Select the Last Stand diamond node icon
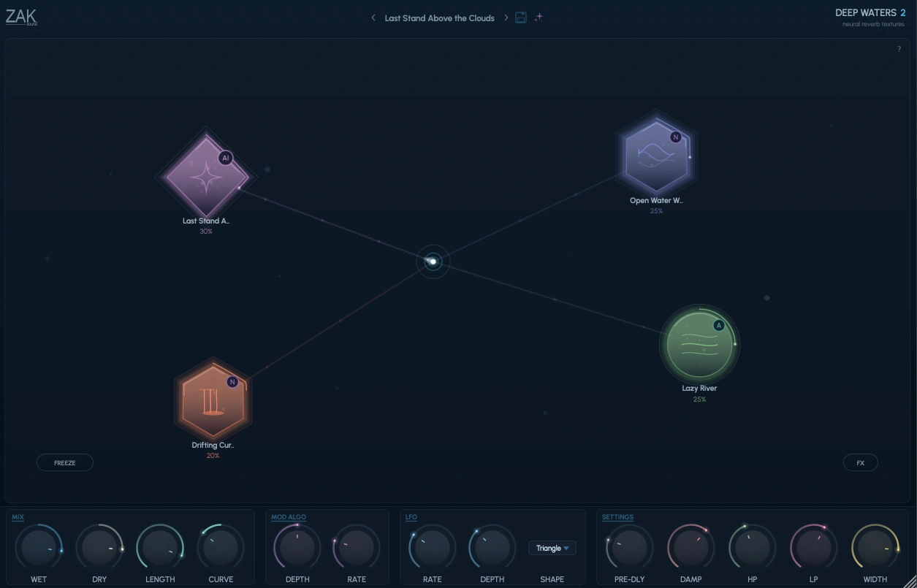 tap(206, 177)
